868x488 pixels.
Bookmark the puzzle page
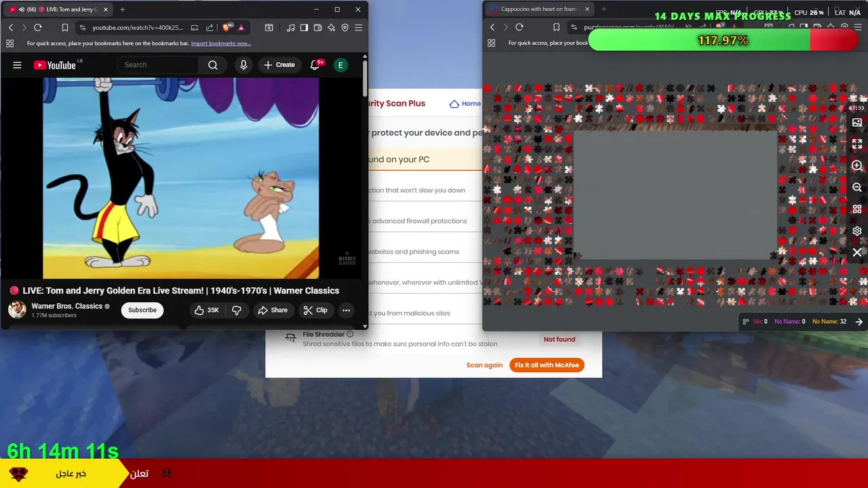click(557, 27)
